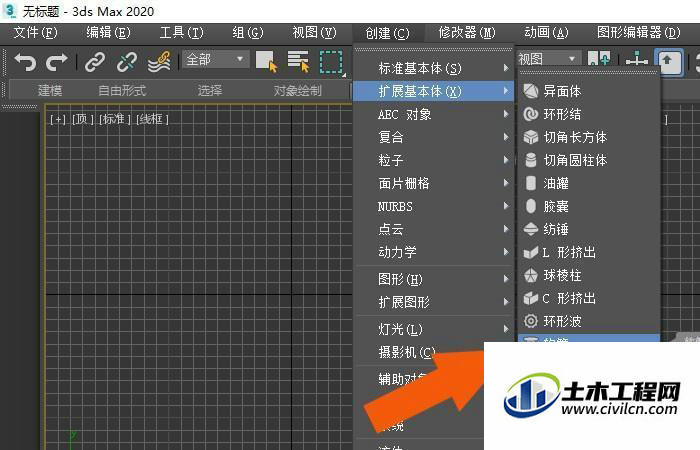Open the 组(G) menu

248,33
